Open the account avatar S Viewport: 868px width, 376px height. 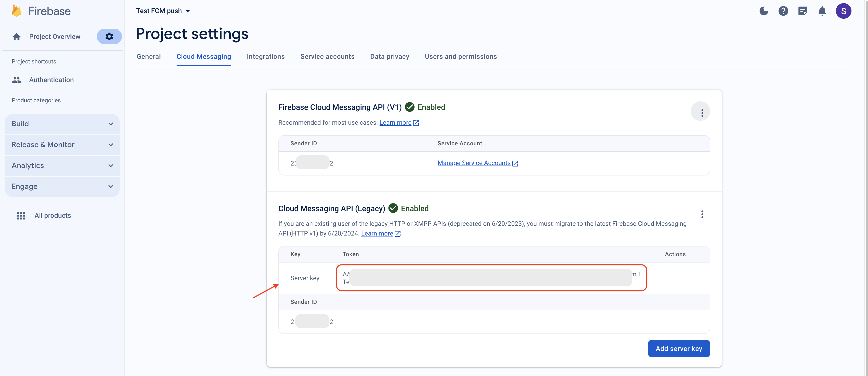(843, 11)
